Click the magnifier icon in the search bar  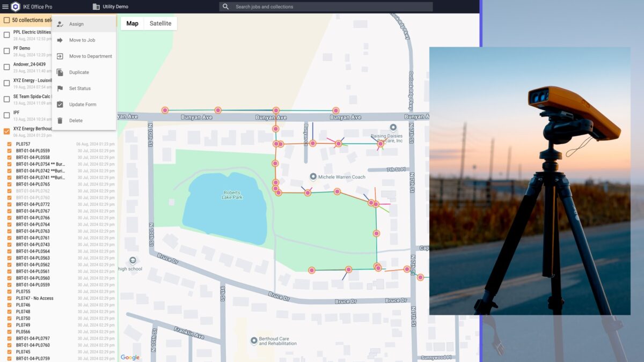(226, 6)
